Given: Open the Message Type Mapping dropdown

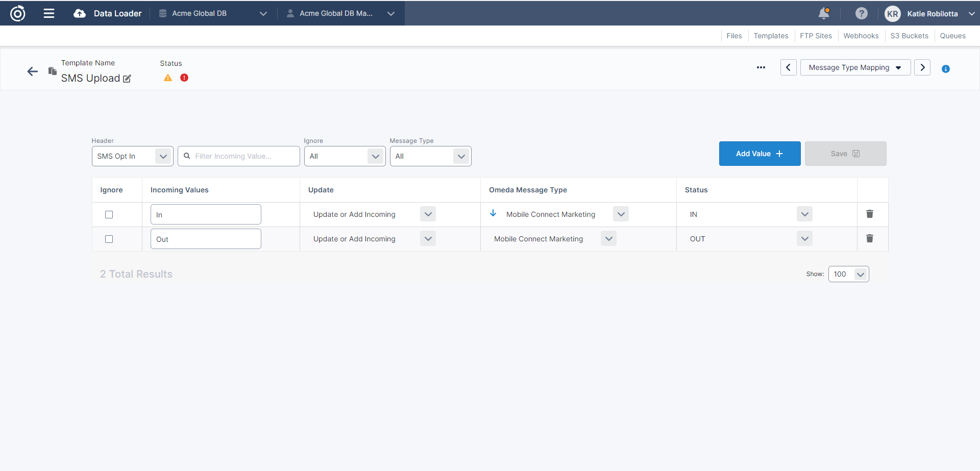Looking at the screenshot, I should (x=855, y=67).
